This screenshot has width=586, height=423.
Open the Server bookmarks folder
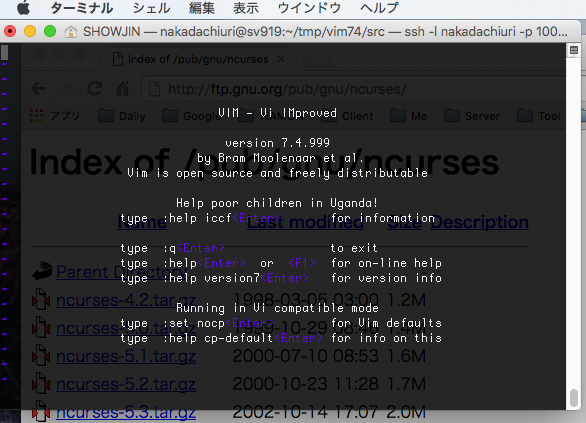472,116
